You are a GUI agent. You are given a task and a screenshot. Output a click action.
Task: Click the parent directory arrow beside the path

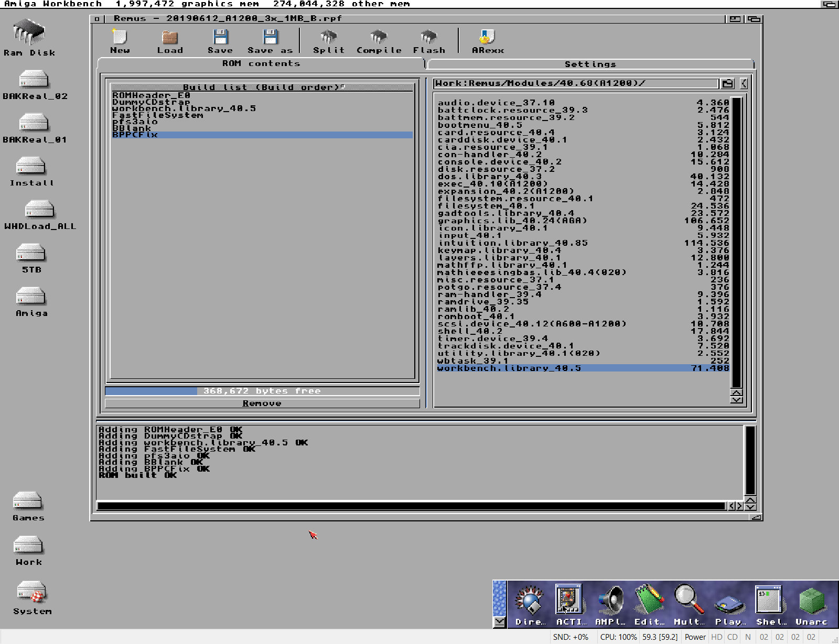click(744, 83)
